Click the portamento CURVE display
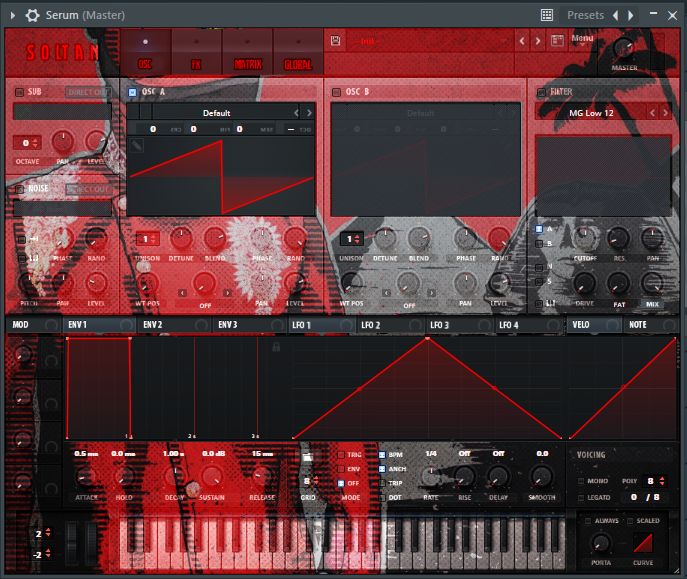Viewport: 687px width, 579px height. [643, 543]
